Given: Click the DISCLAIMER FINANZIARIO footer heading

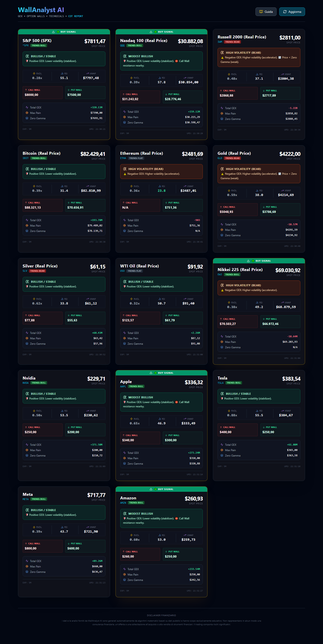Looking at the screenshot, I should click(x=161, y=615).
